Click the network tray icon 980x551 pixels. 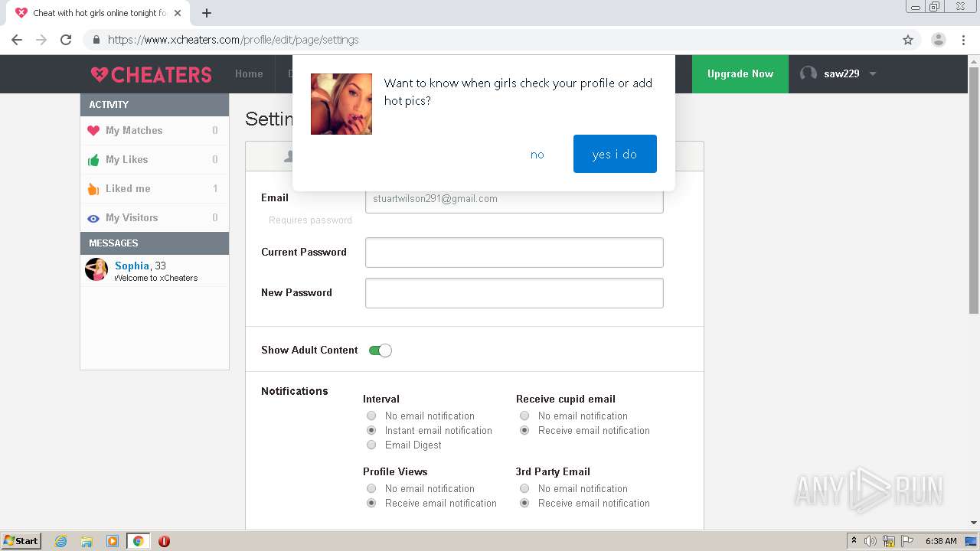(889, 541)
